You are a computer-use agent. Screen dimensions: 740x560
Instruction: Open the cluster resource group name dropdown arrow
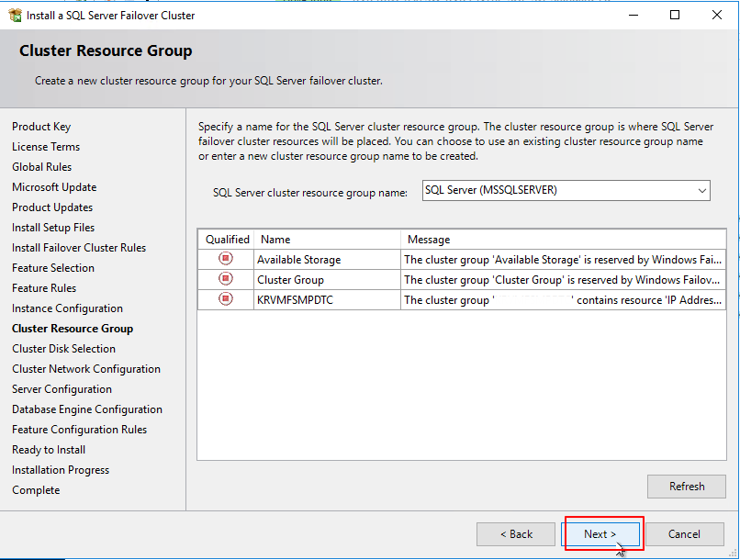[701, 191]
